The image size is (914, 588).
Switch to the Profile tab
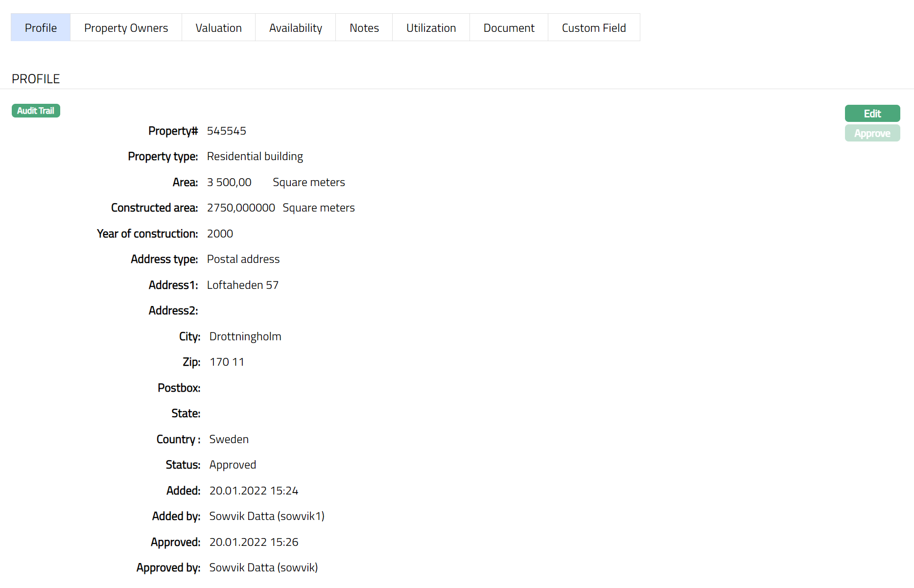(x=41, y=28)
